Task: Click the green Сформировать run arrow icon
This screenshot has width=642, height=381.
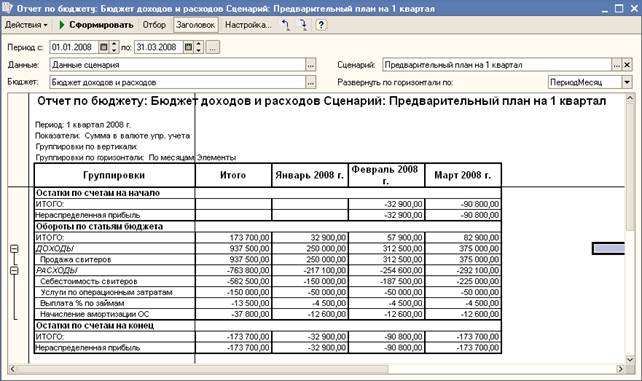Action: [x=62, y=25]
